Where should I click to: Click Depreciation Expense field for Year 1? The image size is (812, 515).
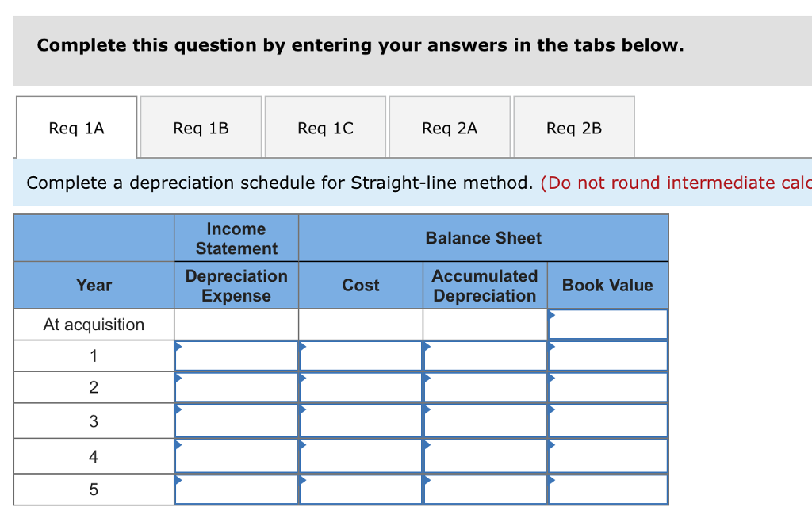point(236,356)
